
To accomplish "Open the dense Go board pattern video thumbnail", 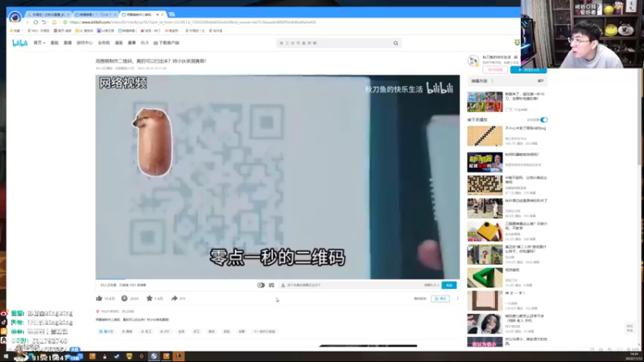I will pos(485,185).
